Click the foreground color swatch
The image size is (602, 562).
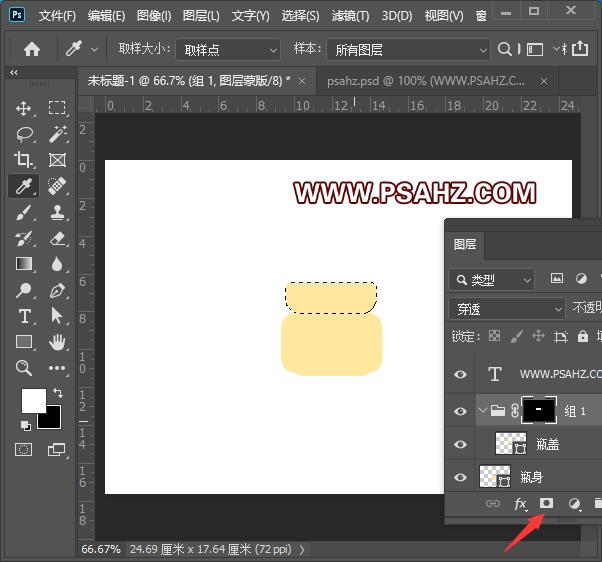click(32, 399)
